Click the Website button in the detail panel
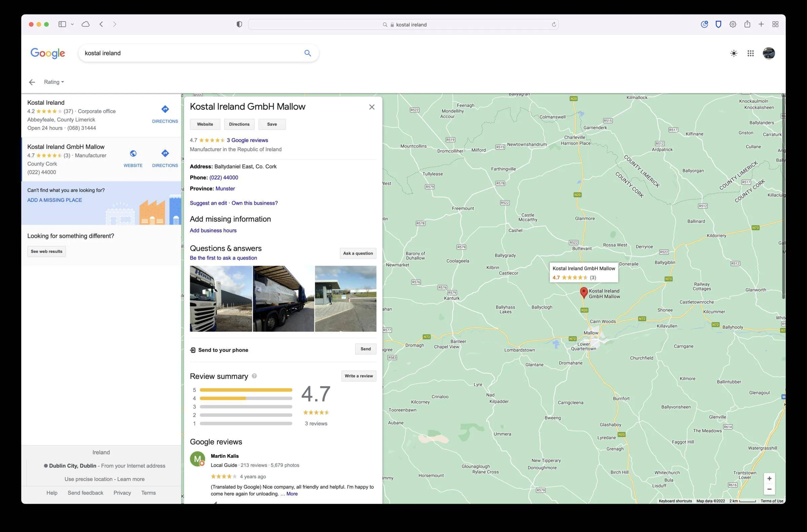 click(x=205, y=124)
